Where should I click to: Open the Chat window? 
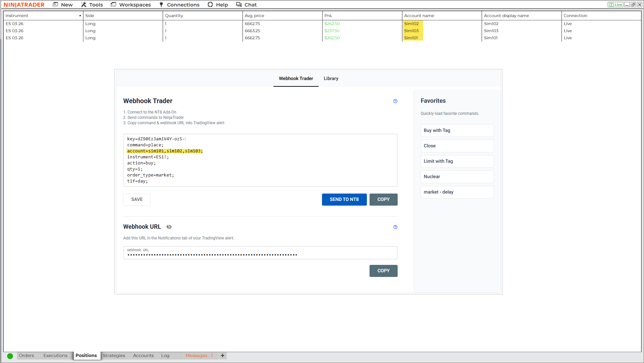[246, 5]
